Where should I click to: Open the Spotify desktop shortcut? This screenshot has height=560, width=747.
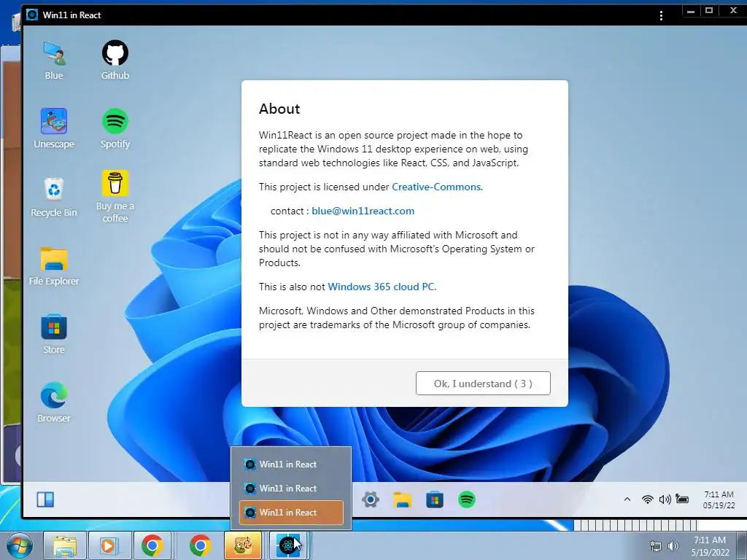click(115, 128)
